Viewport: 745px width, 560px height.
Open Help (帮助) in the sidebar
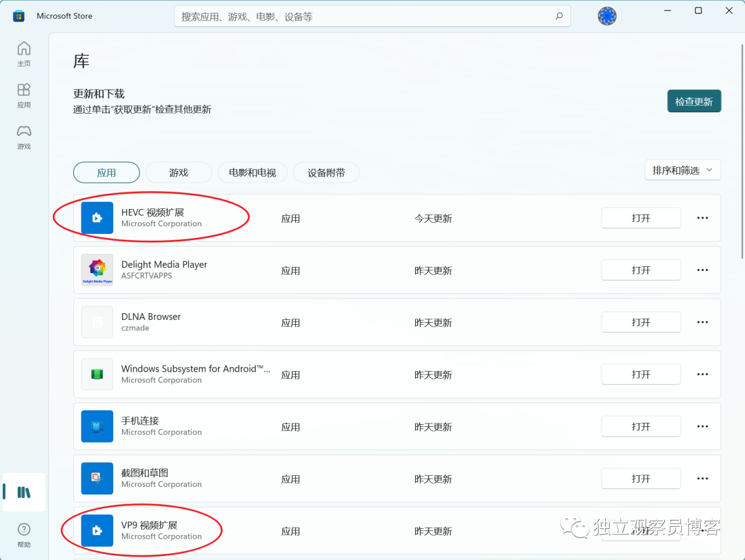[23, 535]
